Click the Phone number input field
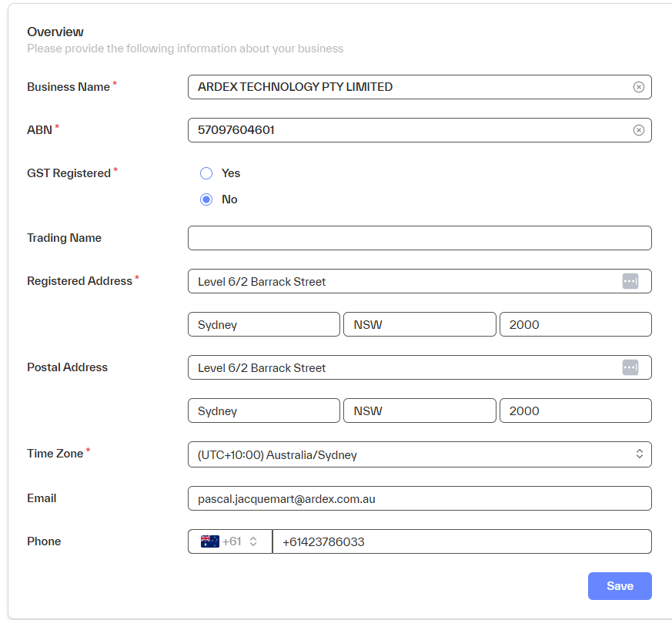This screenshot has width=672, height=620. tap(462, 541)
